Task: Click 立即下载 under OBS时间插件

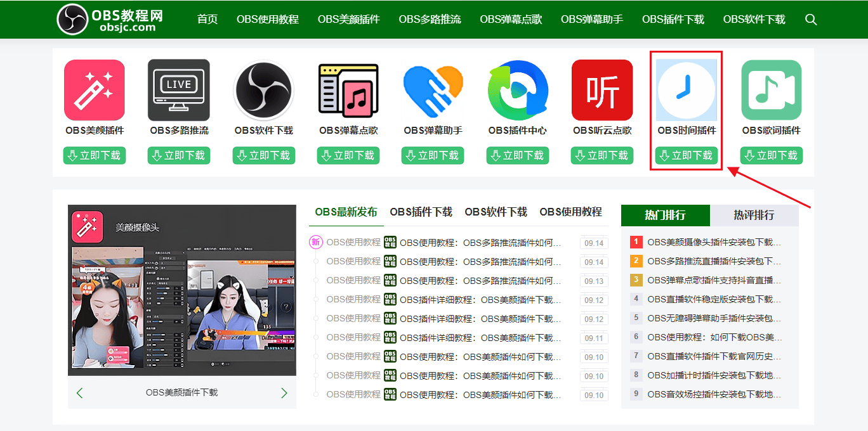Action: coord(686,155)
